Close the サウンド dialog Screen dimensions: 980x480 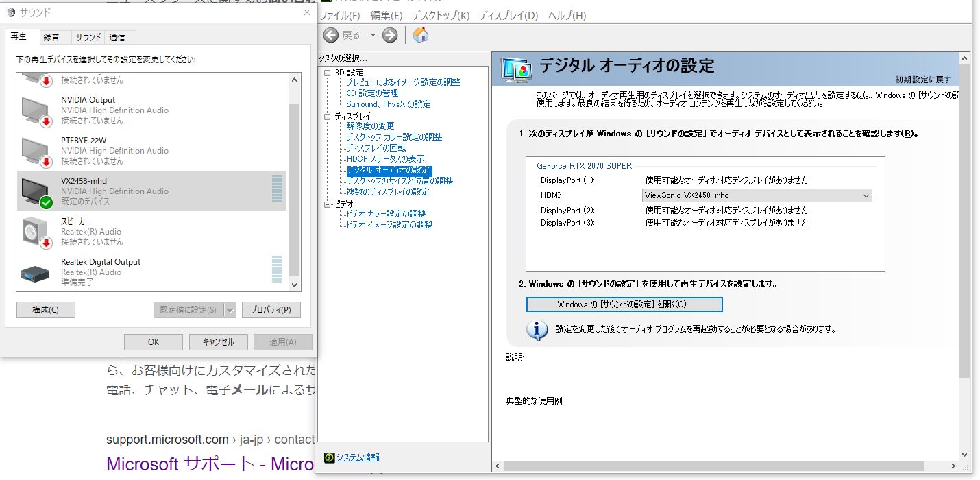click(x=306, y=12)
